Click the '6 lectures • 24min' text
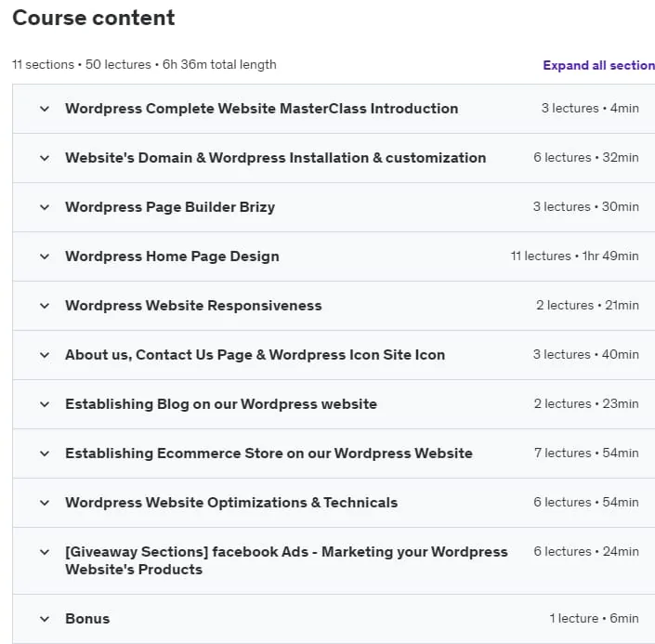Screen dimensions: 655x644 coord(586,552)
